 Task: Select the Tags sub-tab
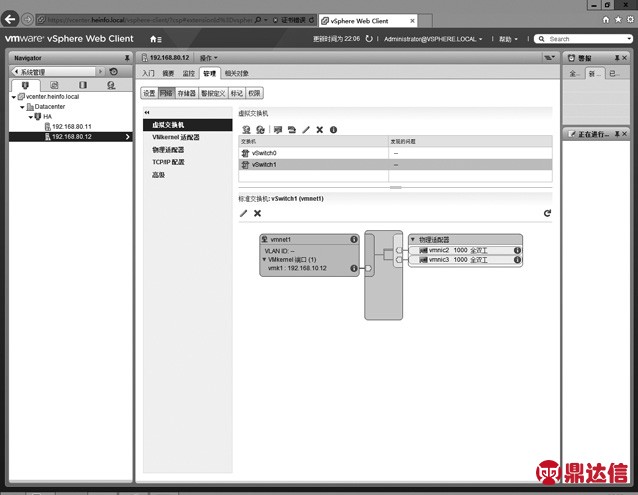coord(237,93)
